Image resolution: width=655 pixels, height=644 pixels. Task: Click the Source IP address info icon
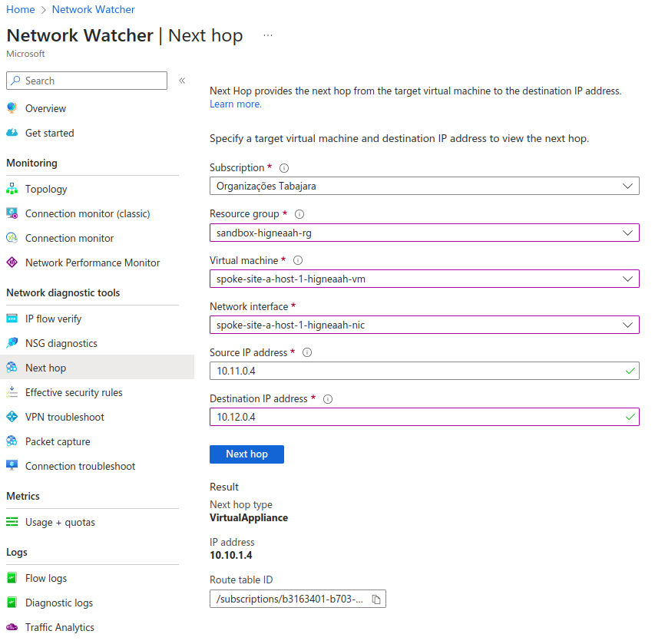tap(307, 352)
